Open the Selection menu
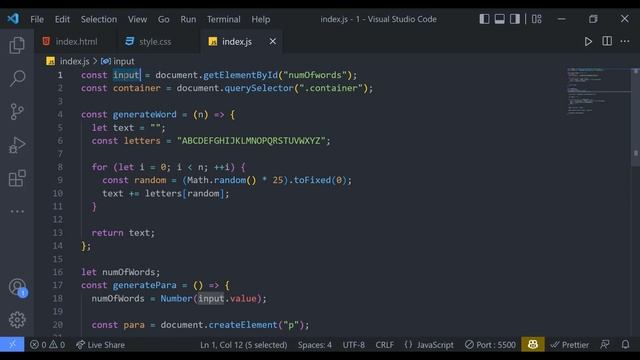Image resolution: width=640 pixels, height=360 pixels. (99, 19)
